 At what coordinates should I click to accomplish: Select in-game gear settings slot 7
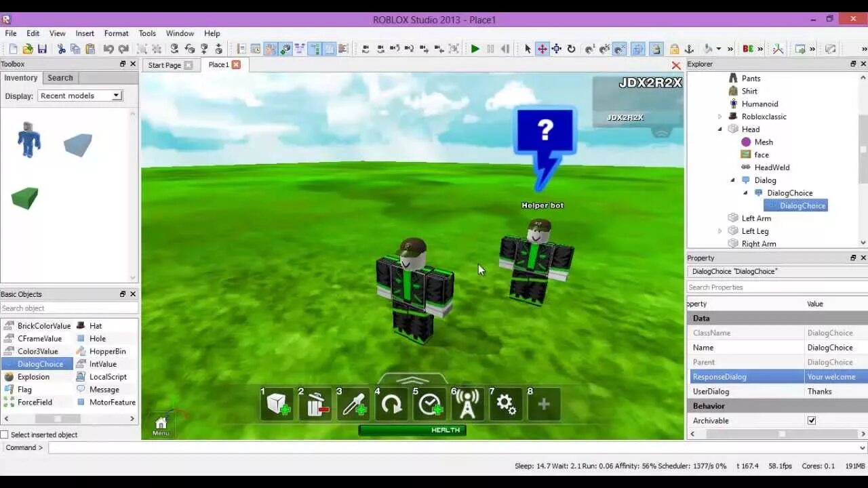506,405
